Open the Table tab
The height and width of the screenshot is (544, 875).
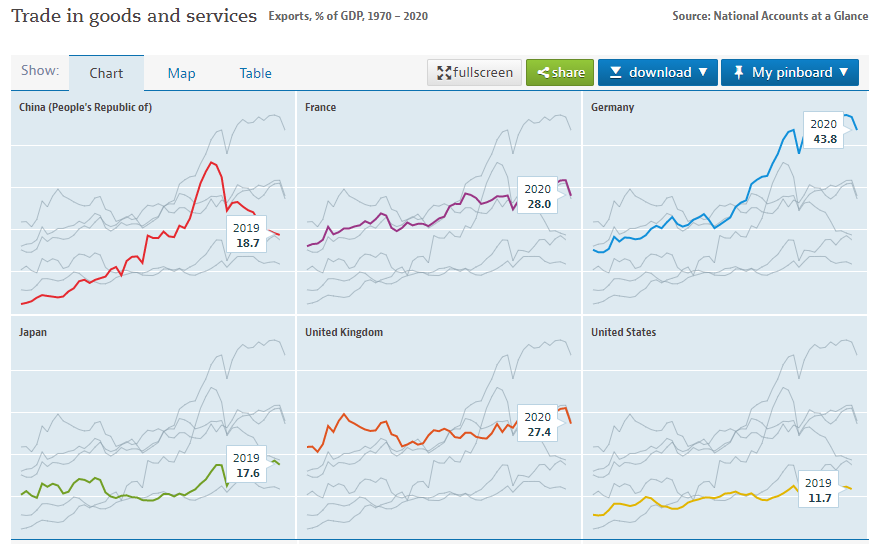pyautogui.click(x=256, y=73)
